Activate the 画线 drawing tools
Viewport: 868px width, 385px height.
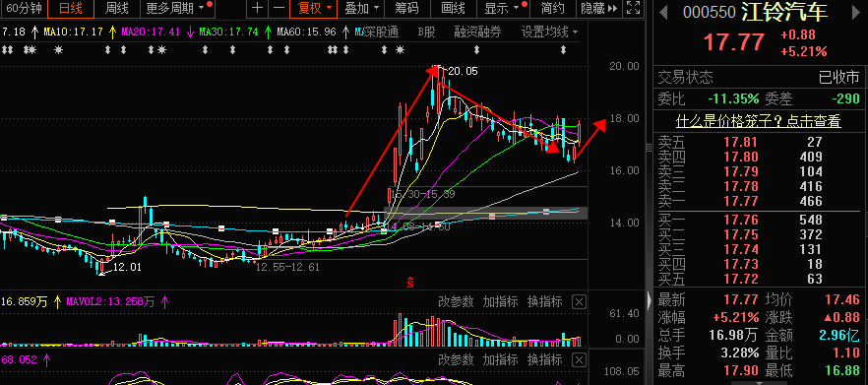coord(453,8)
